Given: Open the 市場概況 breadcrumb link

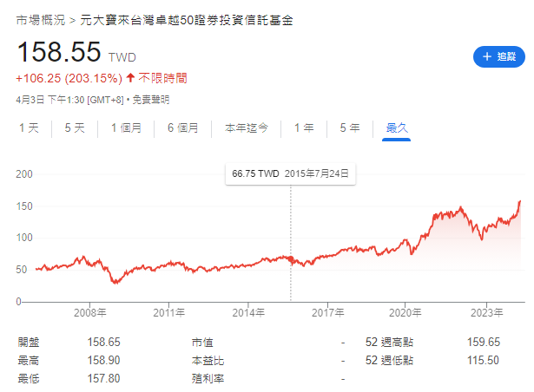Looking at the screenshot, I should coord(41,21).
